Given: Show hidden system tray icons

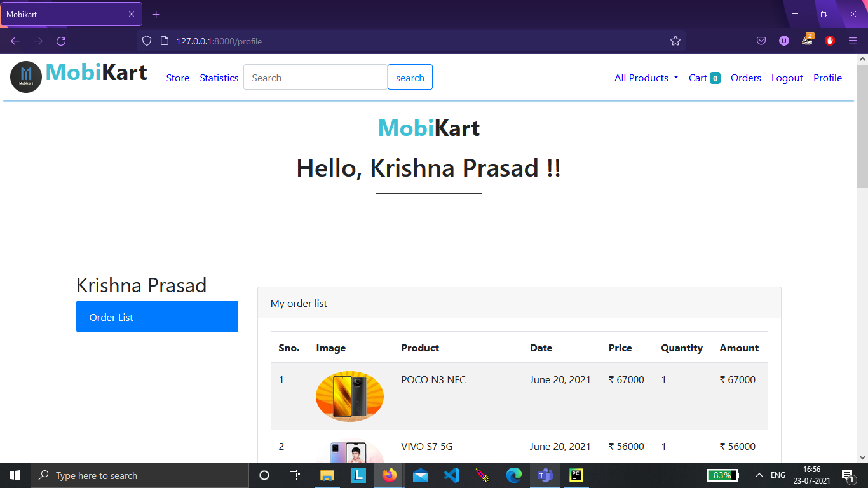Looking at the screenshot, I should 759,475.
